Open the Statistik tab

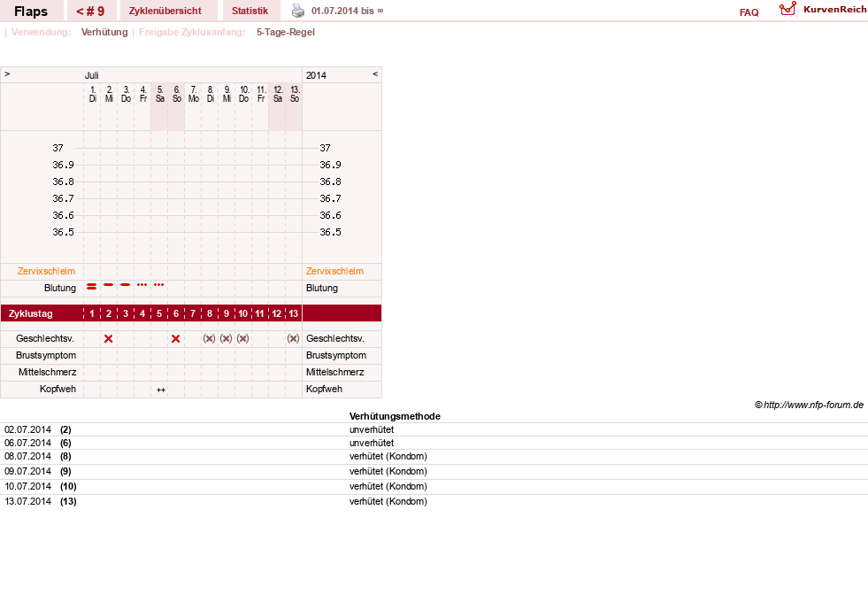(250, 12)
